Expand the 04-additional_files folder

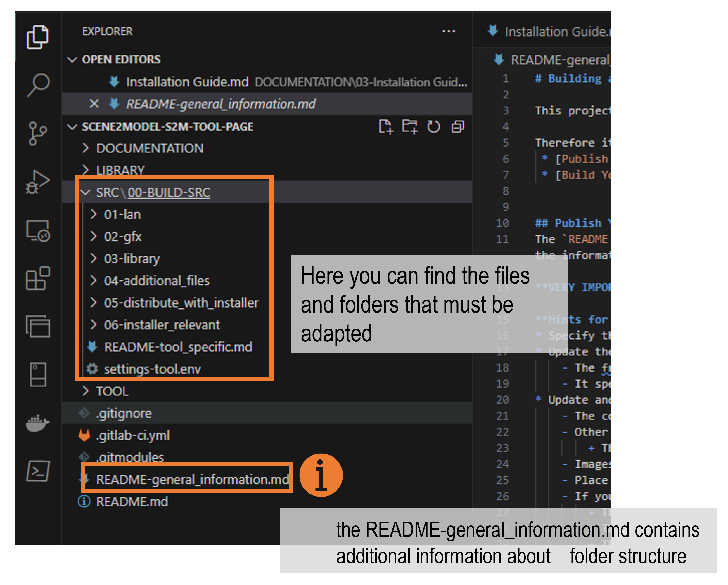tap(94, 281)
